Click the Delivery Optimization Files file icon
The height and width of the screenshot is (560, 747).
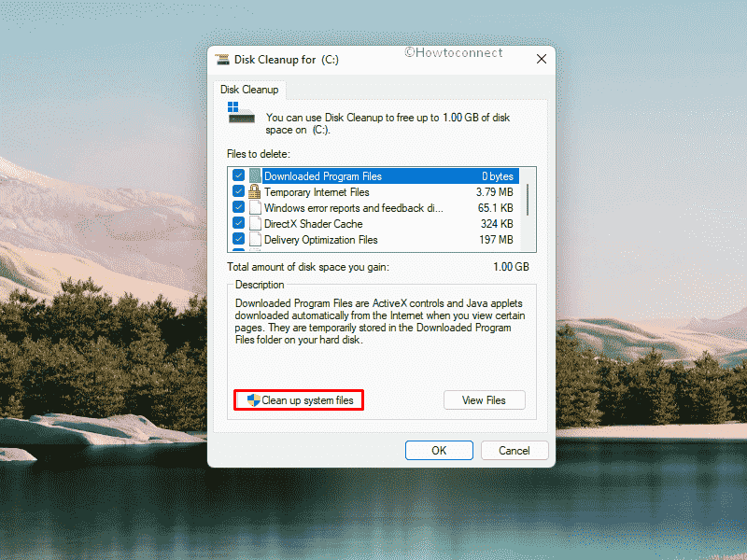coord(255,239)
